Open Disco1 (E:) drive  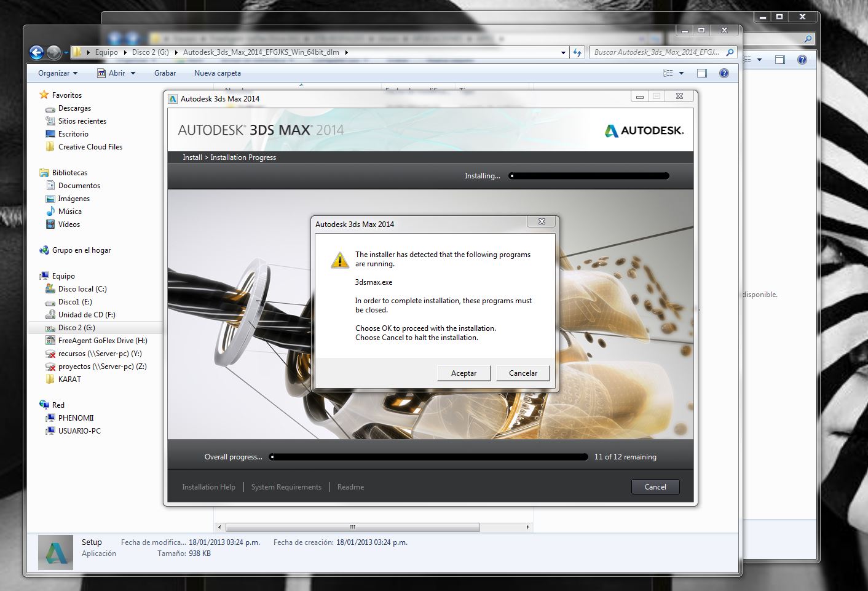point(75,302)
